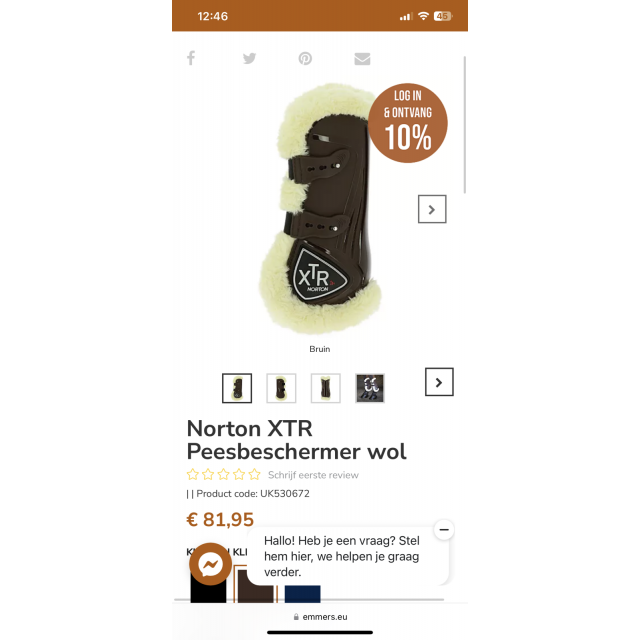This screenshot has width=640, height=640.
Task: Pin product using Pinterest icon
Action: pos(305,58)
